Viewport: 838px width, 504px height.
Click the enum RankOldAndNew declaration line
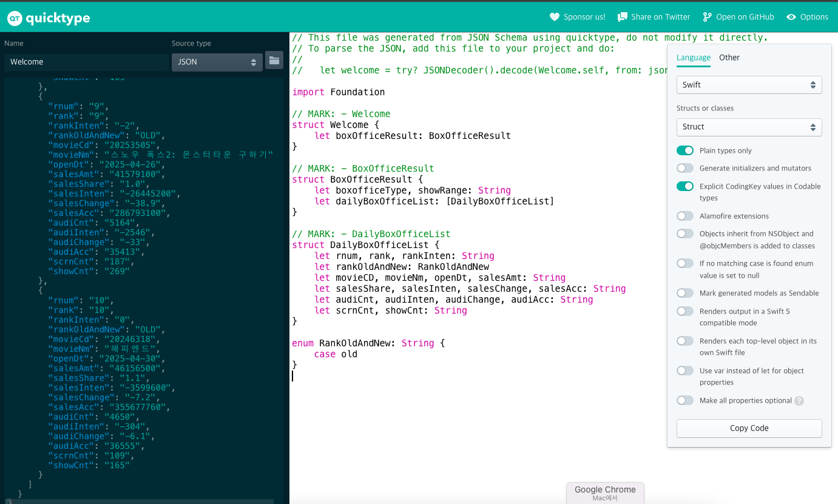pos(368,343)
